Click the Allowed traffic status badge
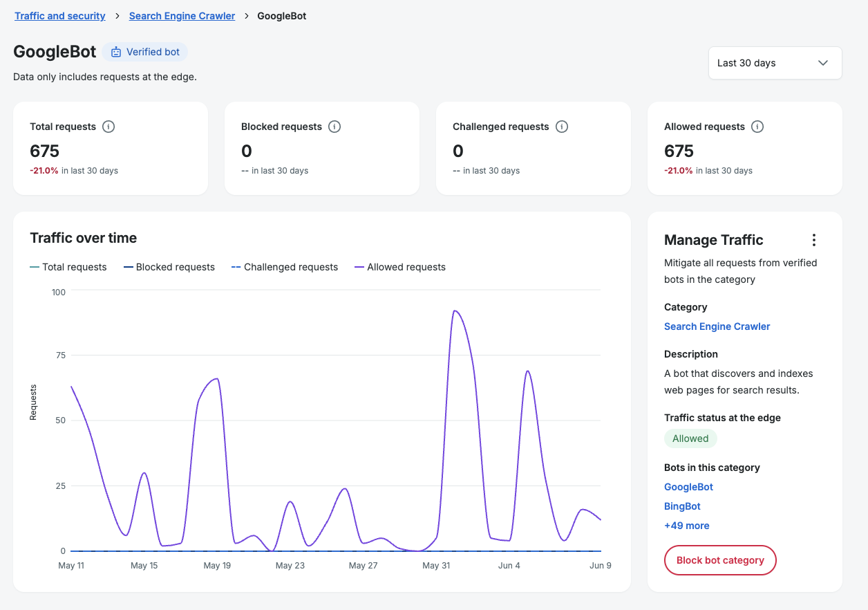Screen dimensions: 868x610 click(x=690, y=438)
